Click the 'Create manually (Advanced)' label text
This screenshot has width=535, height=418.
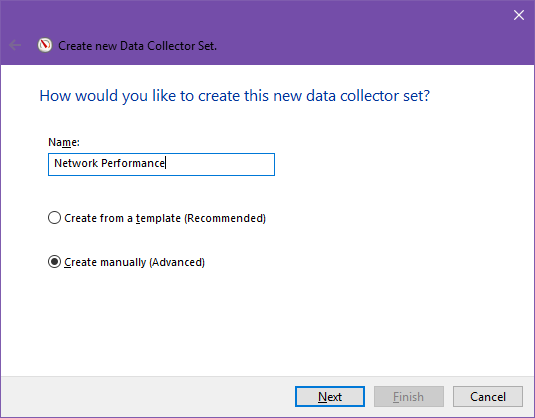point(134,262)
